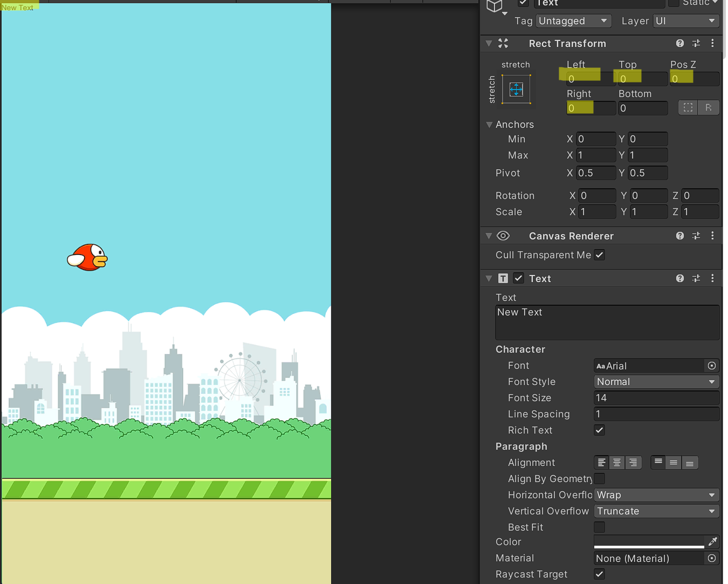
Task: Collapse the Anchors section
Action: [x=489, y=125]
